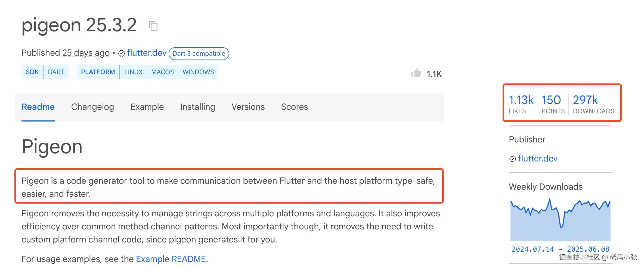Switch to the Changelog tab
Screen dimensions: 644x268
[92, 107]
